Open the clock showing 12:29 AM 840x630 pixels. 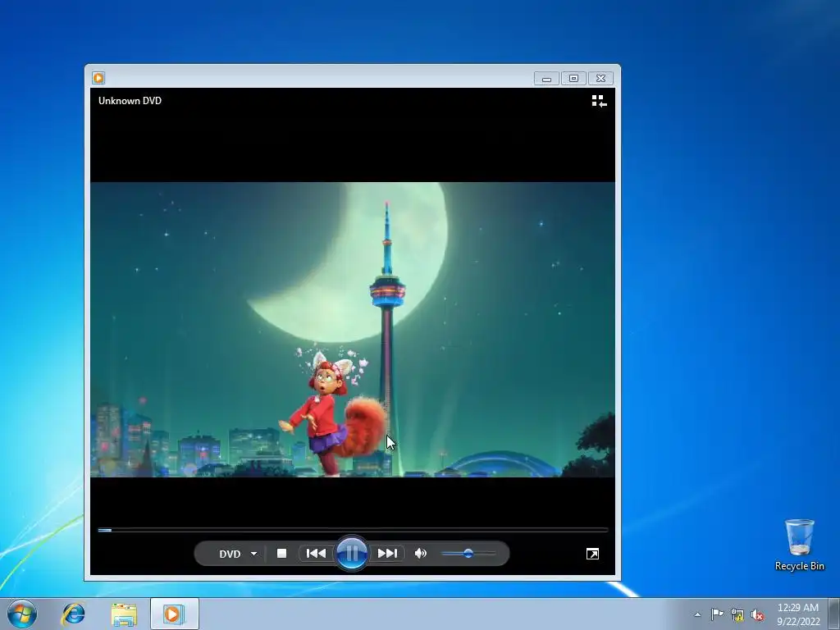pyautogui.click(x=797, y=608)
